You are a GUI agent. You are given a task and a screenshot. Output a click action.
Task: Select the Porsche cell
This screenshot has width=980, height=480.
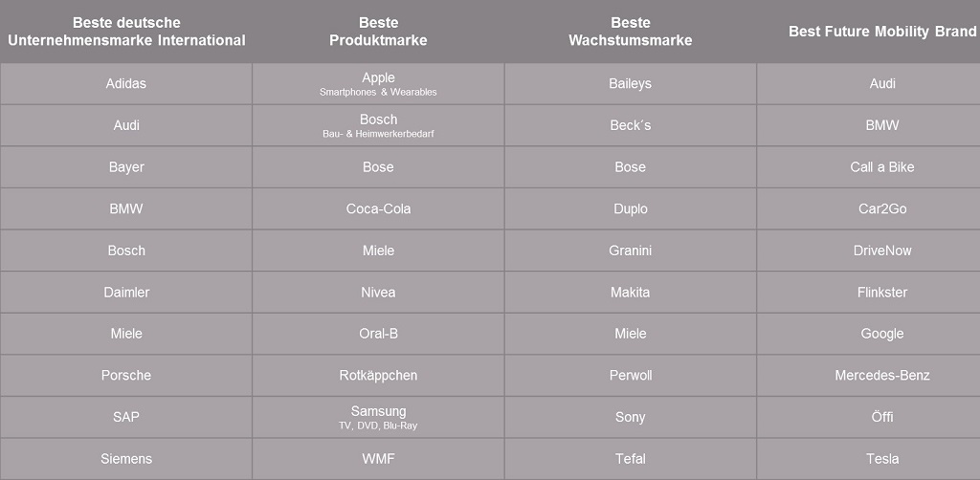click(x=126, y=376)
